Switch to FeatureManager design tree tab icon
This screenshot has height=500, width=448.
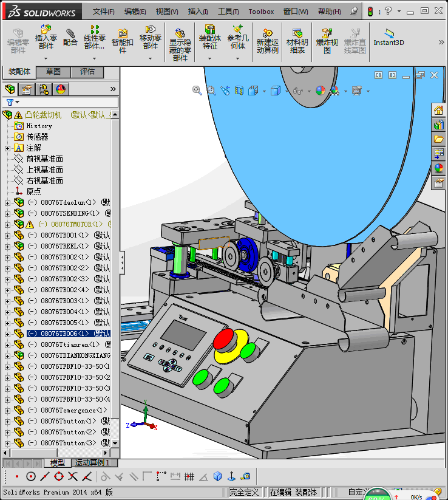click(10, 89)
